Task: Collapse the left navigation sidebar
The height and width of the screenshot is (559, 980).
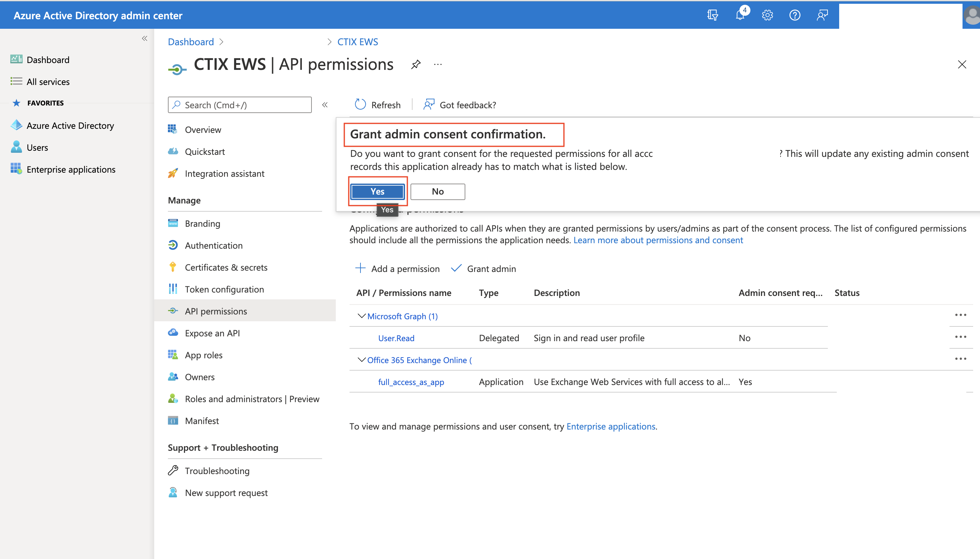Action: (x=144, y=38)
